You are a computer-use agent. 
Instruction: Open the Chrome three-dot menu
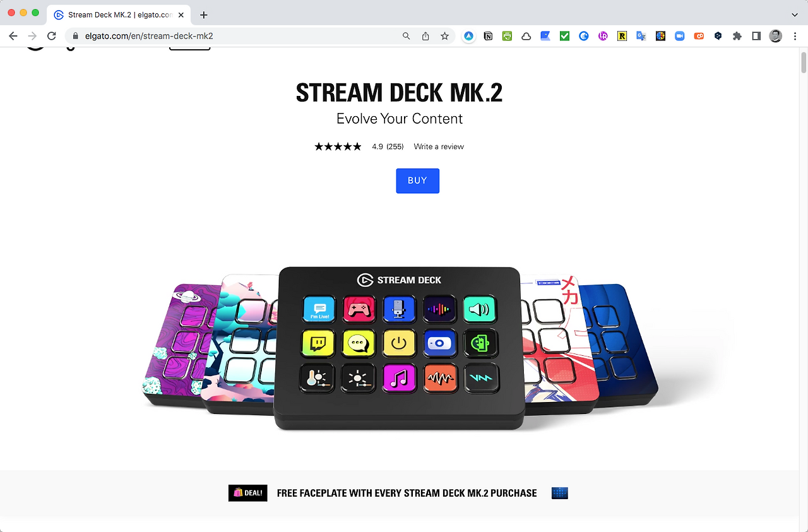(x=795, y=36)
